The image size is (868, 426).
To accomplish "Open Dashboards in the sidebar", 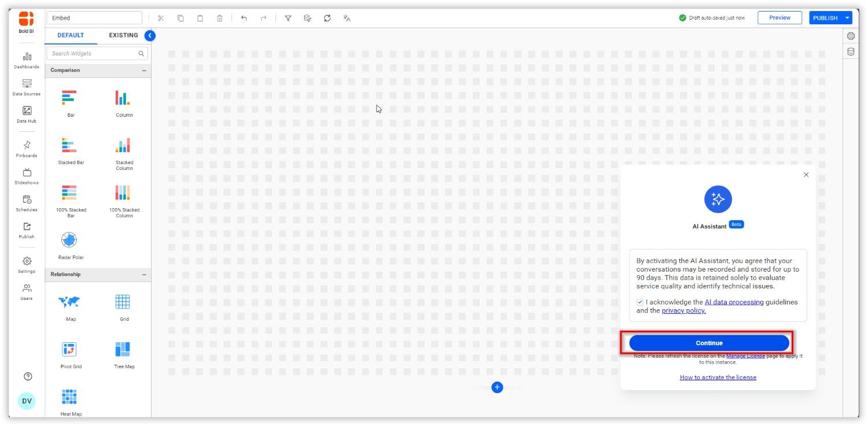I will tap(27, 61).
